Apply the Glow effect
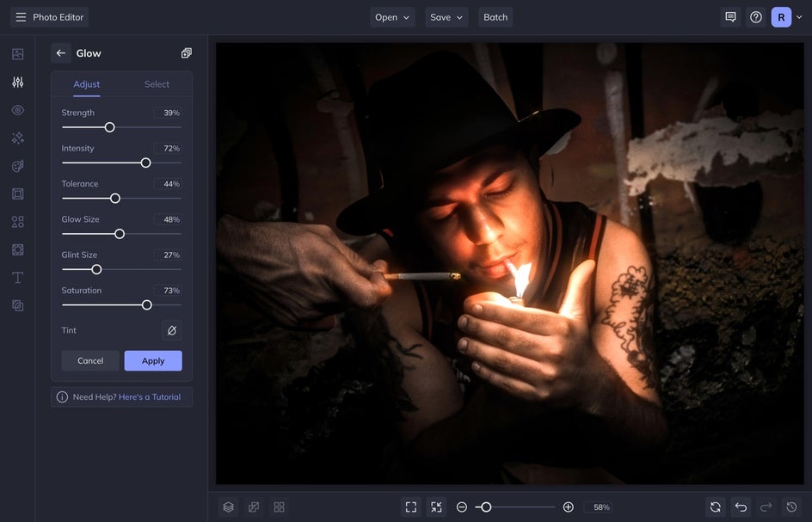 153,360
